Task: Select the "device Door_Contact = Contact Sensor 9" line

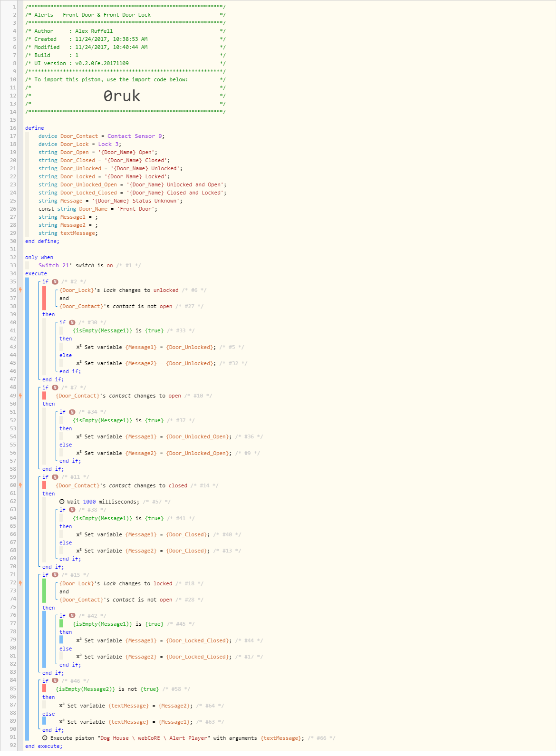Action: (x=102, y=136)
